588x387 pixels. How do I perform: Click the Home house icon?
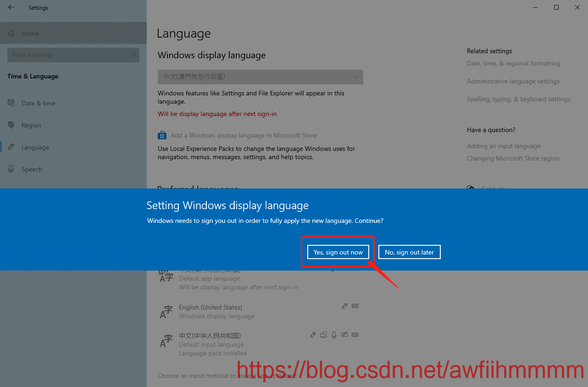point(11,33)
